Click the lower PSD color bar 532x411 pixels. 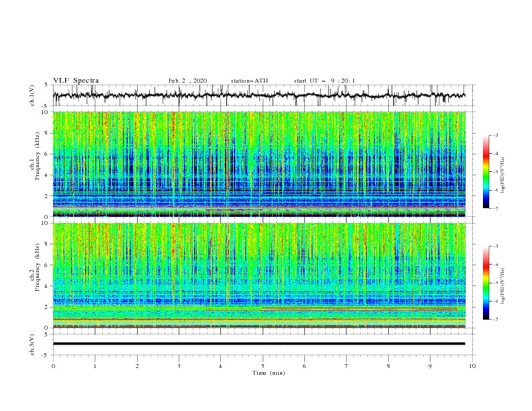coord(486,283)
